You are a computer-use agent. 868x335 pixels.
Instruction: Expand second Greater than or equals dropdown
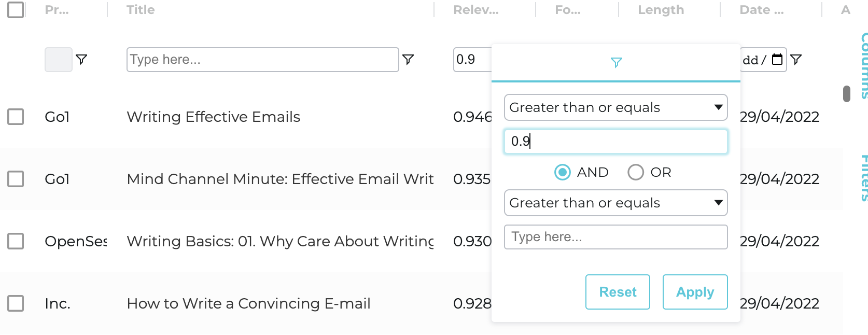(x=616, y=203)
